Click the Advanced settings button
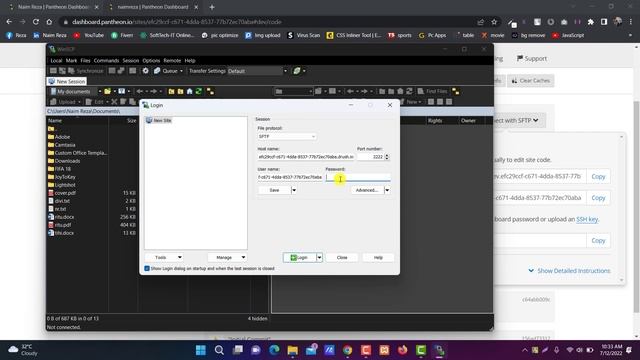The image size is (640, 360). point(367,190)
